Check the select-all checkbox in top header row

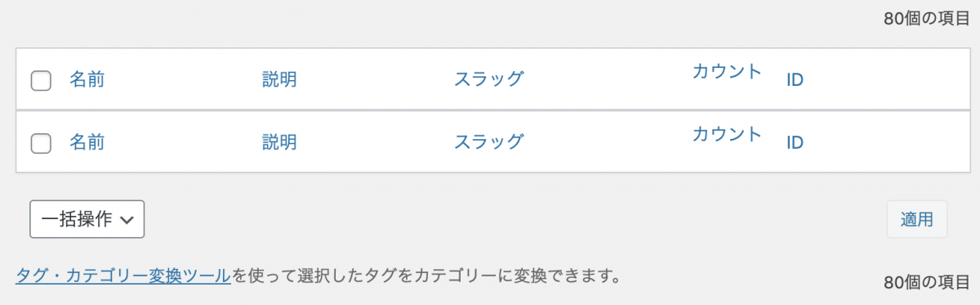click(x=41, y=80)
